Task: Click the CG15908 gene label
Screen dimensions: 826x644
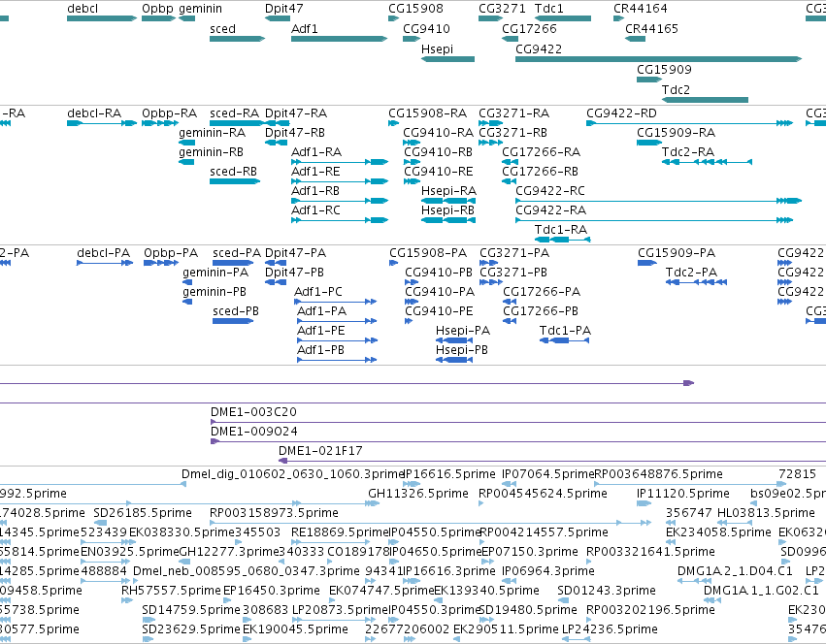Action: pyautogui.click(x=415, y=9)
